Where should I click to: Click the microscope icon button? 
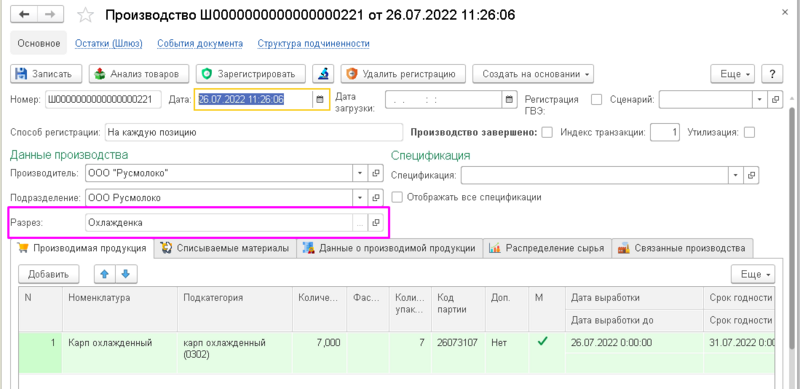click(323, 74)
